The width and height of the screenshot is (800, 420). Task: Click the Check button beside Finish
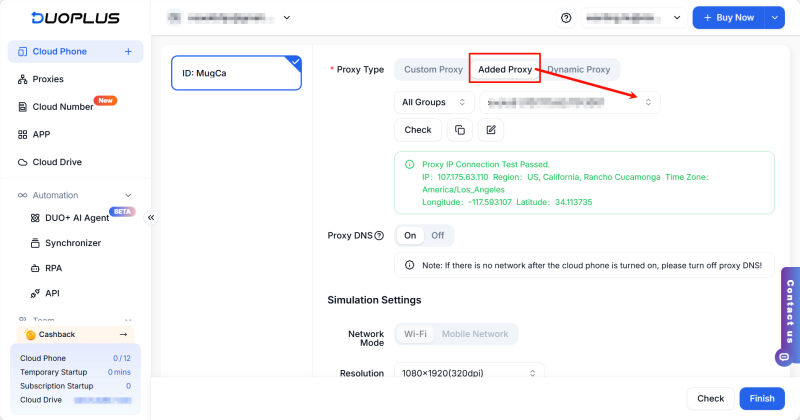(710, 398)
